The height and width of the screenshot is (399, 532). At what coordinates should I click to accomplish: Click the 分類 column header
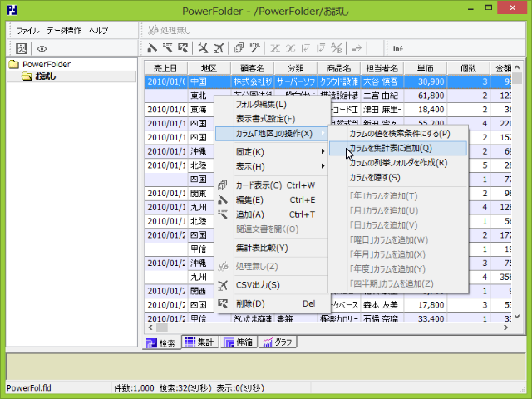coord(296,68)
